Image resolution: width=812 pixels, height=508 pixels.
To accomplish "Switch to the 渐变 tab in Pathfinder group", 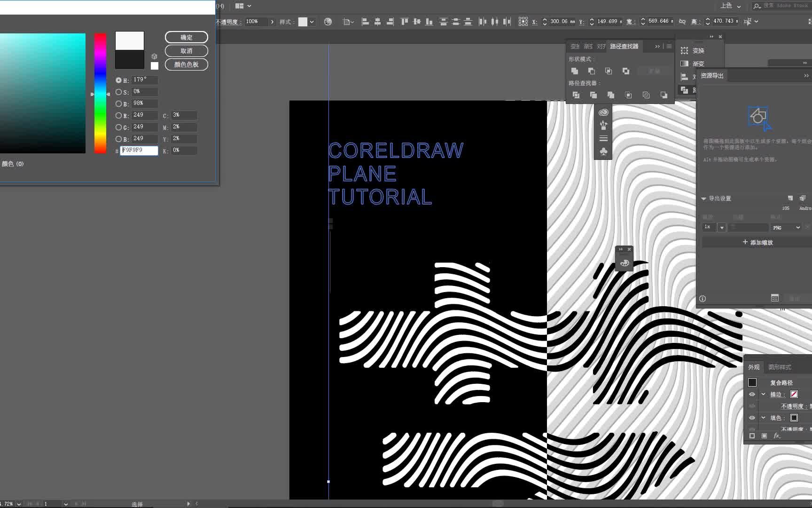I will pos(588,46).
